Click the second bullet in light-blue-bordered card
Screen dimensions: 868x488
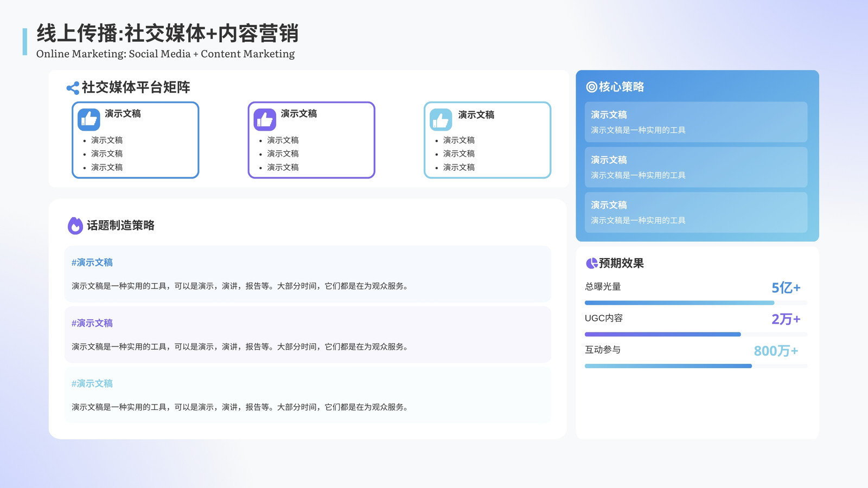(459, 153)
